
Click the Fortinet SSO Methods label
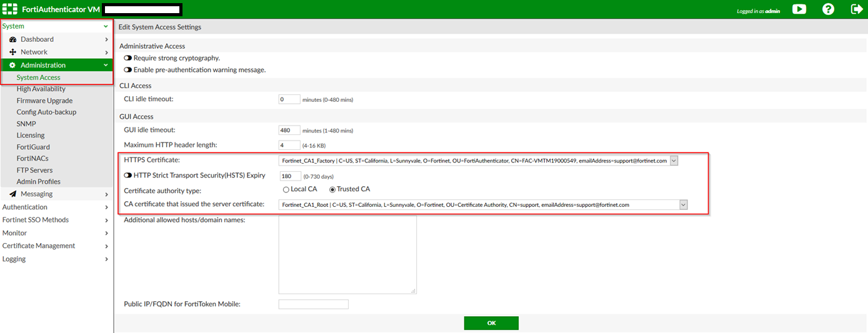click(x=36, y=220)
